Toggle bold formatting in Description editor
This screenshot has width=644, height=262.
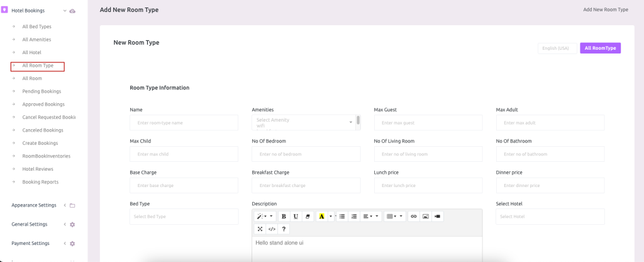point(284,217)
